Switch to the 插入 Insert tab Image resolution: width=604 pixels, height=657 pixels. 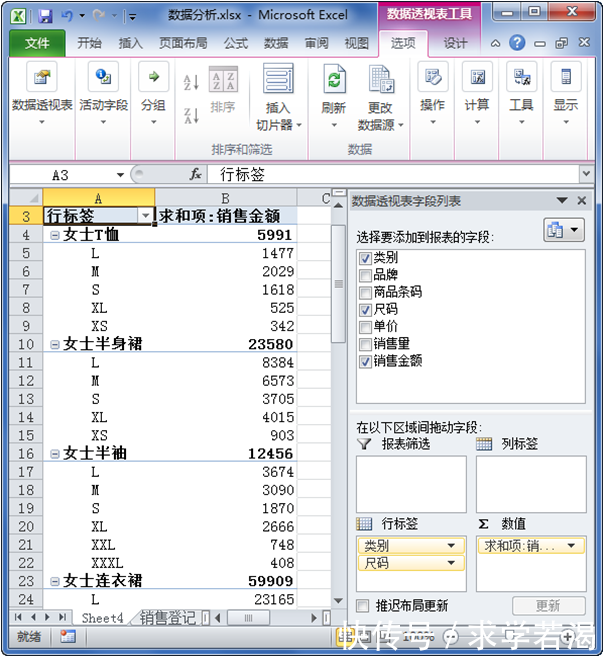coord(130,43)
